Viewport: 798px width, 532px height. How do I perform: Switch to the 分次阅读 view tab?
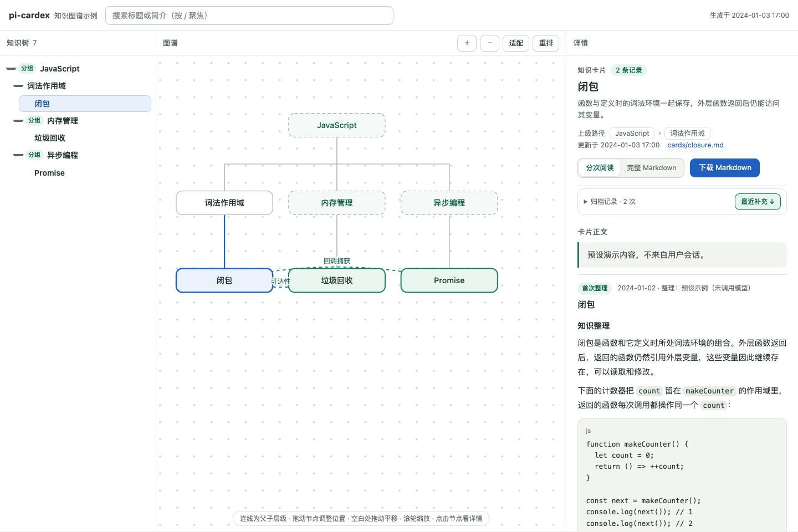600,168
